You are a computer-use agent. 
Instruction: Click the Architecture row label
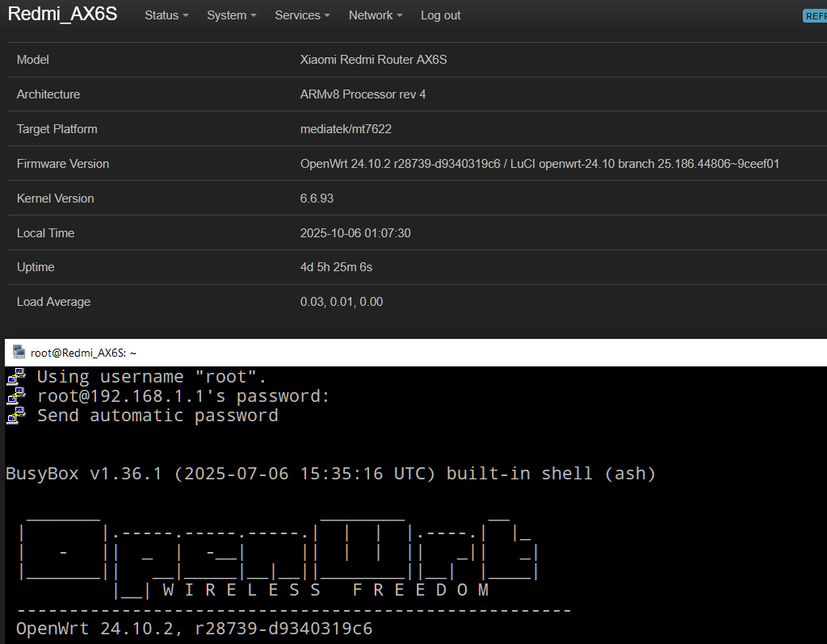pos(48,94)
